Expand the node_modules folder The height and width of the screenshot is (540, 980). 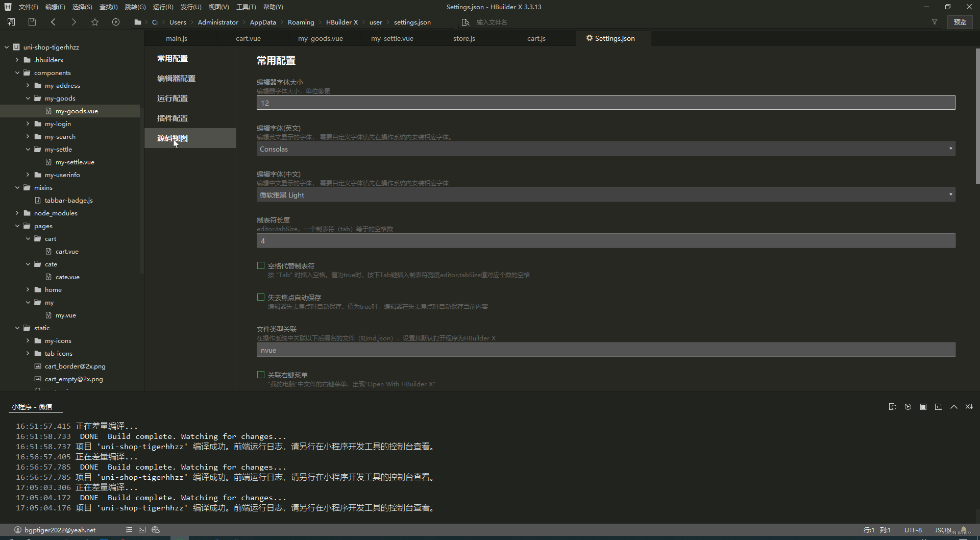17,213
